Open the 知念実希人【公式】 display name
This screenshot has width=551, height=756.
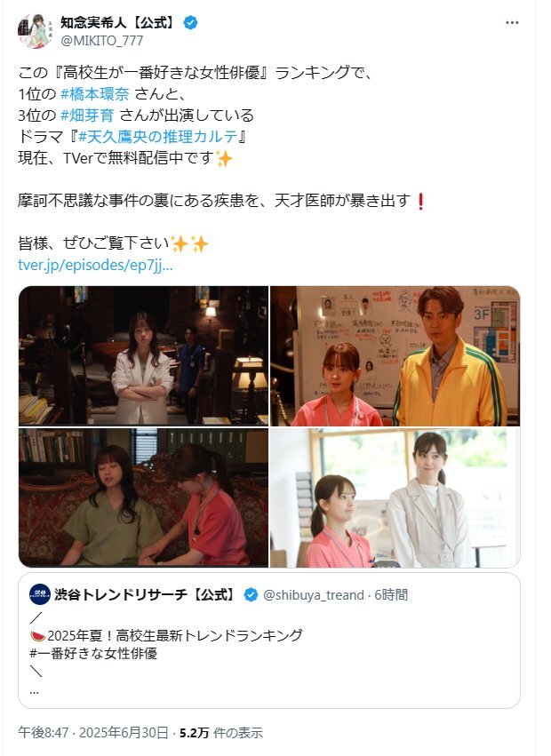117,22
